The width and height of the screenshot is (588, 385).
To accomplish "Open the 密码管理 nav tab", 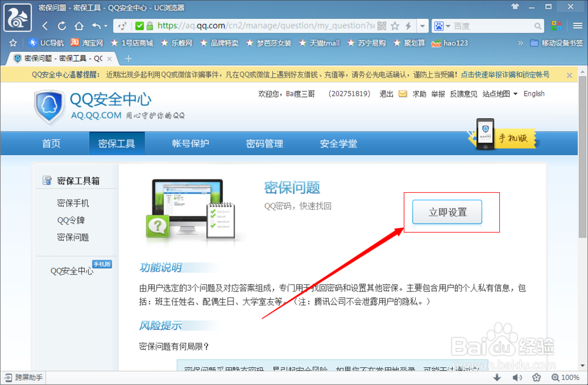I will pos(265,143).
